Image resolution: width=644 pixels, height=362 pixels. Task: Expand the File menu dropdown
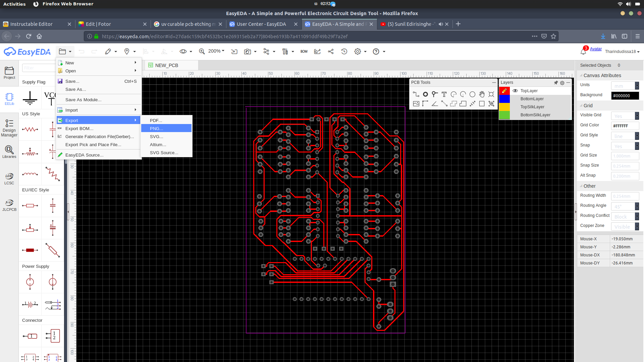pyautogui.click(x=65, y=51)
